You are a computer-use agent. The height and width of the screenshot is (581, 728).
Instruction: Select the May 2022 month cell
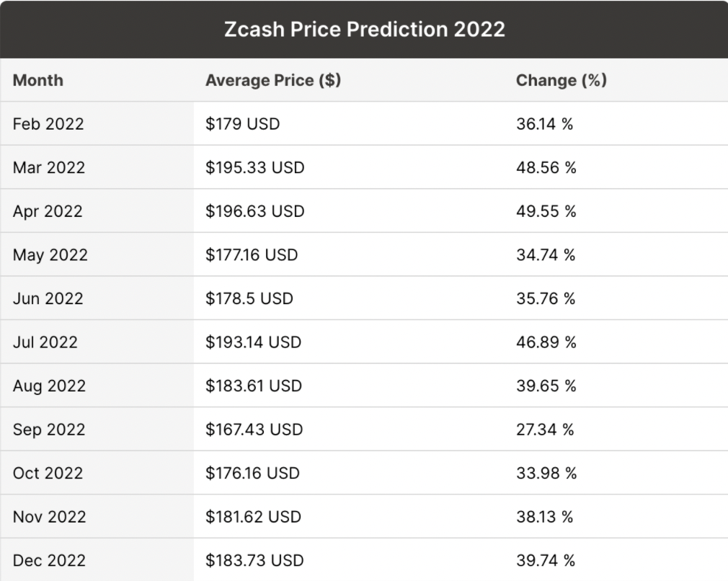50,254
